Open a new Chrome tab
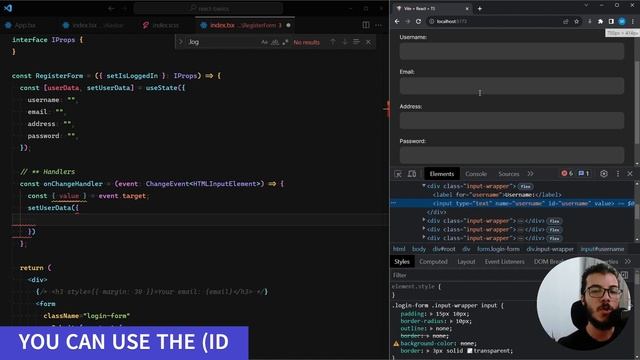Image resolution: width=640 pixels, height=360 pixels. pyautogui.click(x=480, y=9)
